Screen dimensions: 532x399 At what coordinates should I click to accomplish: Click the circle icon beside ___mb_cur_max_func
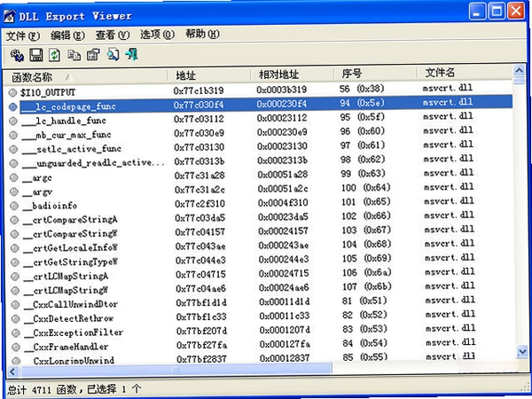coord(13,135)
